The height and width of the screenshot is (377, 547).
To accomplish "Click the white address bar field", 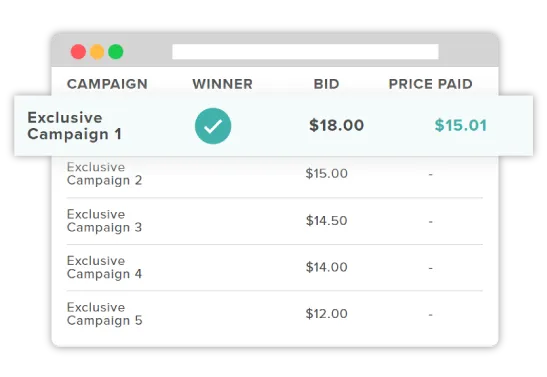I will pos(305,52).
